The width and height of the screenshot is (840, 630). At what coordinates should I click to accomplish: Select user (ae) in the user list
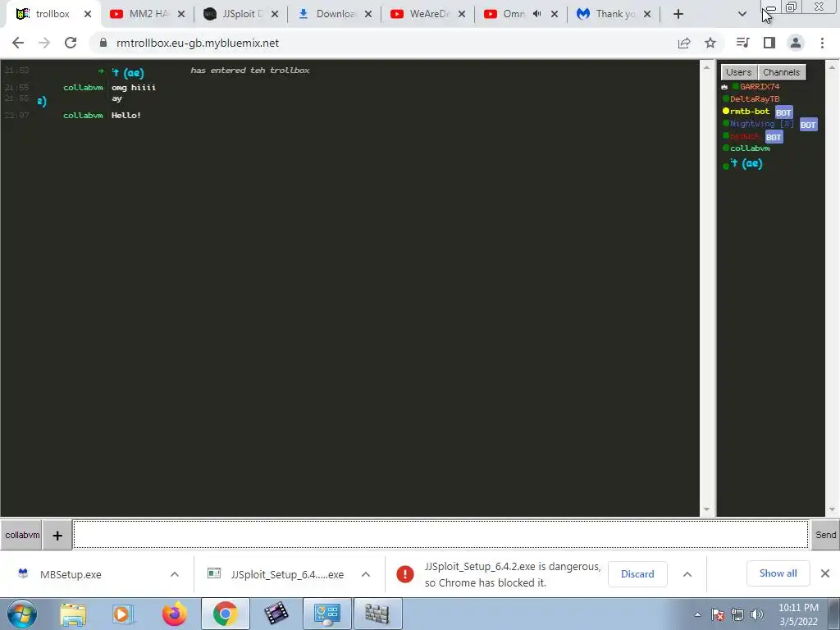[746, 163]
